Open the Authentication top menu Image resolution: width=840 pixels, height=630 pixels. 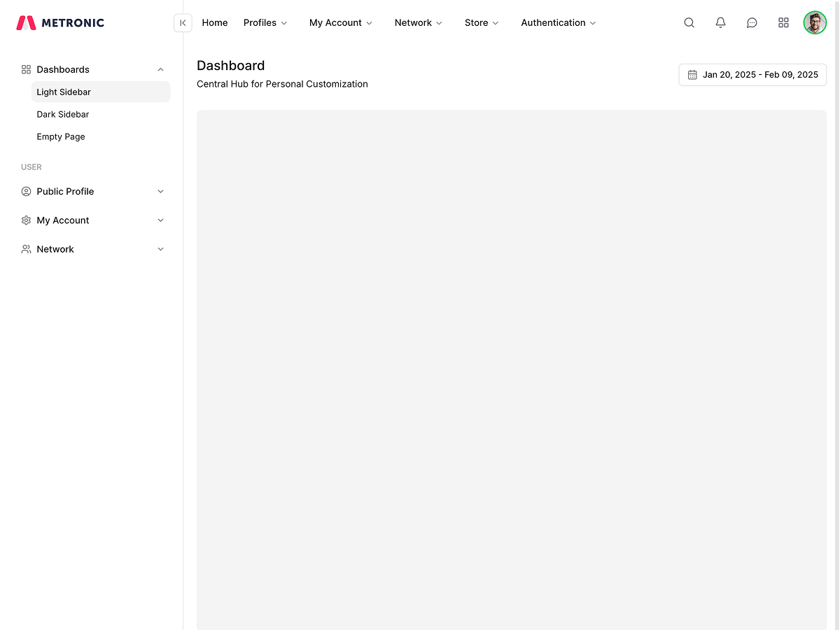pos(558,23)
